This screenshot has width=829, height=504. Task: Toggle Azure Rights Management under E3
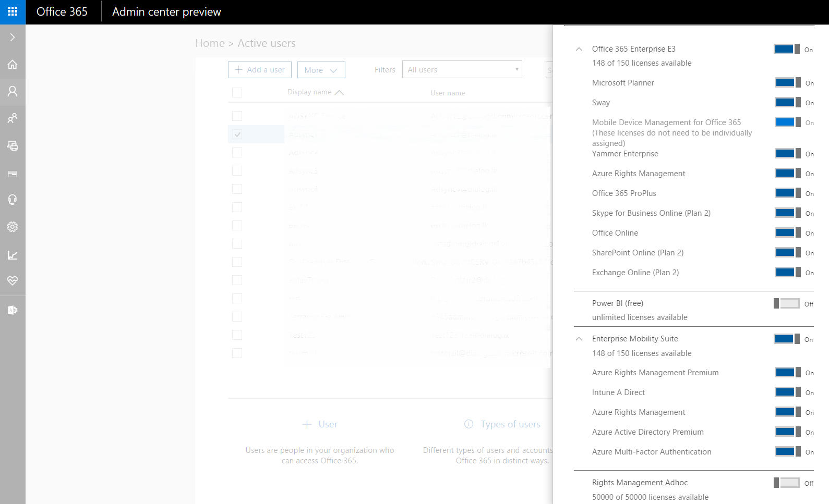click(788, 173)
